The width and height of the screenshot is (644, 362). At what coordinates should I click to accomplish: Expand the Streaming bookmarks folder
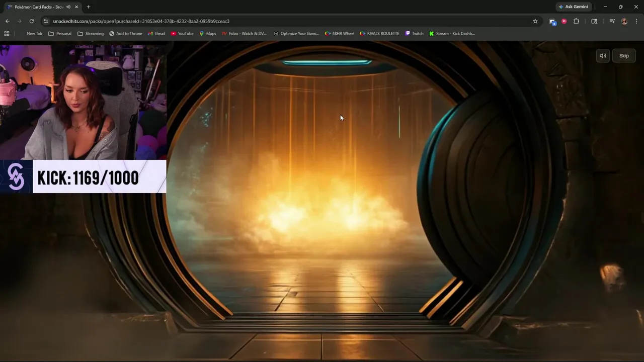click(x=91, y=34)
